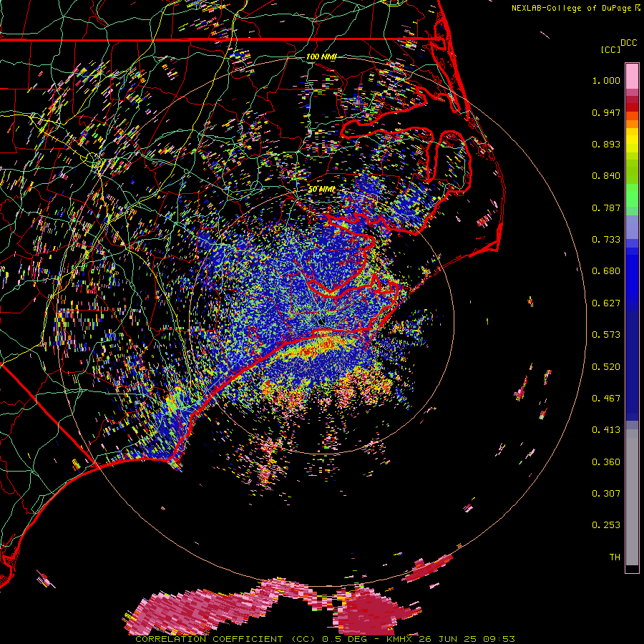Click the 26 JUN 25 09:53 timestamp

467,639
